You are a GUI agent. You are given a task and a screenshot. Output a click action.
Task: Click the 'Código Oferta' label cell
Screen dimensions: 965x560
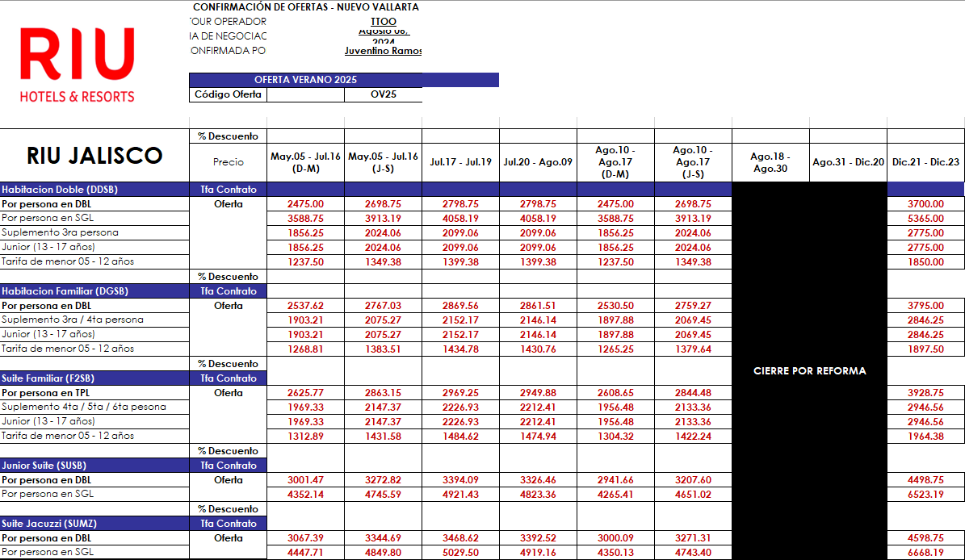click(x=229, y=94)
